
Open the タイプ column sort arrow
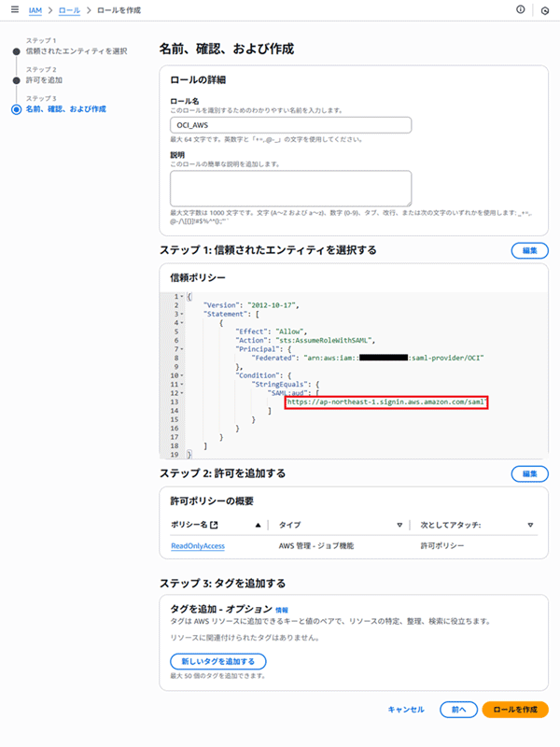(x=399, y=525)
